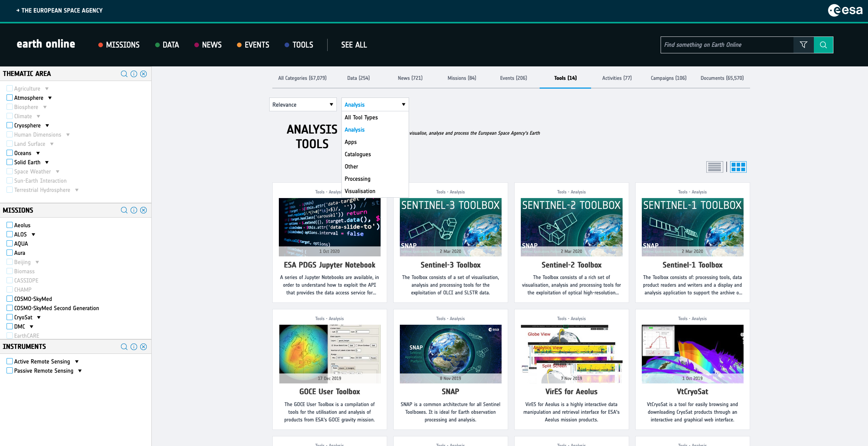Open the Data (254) tab
Viewport: 868px width, 446px height.
[x=358, y=78]
